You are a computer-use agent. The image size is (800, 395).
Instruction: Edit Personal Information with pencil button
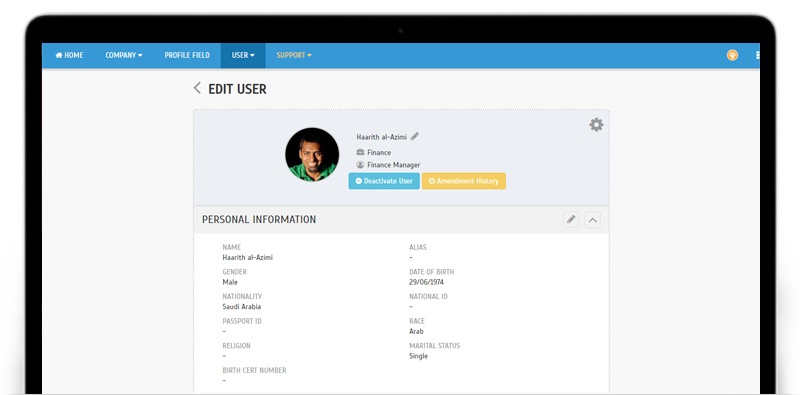pos(571,219)
